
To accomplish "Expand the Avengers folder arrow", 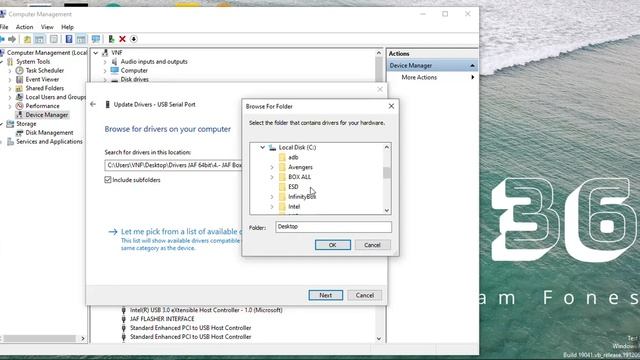I will [x=272, y=167].
